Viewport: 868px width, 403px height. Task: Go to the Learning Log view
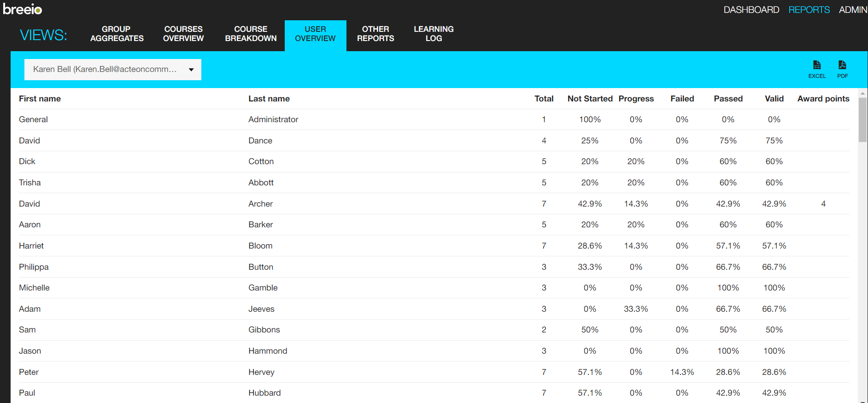434,34
